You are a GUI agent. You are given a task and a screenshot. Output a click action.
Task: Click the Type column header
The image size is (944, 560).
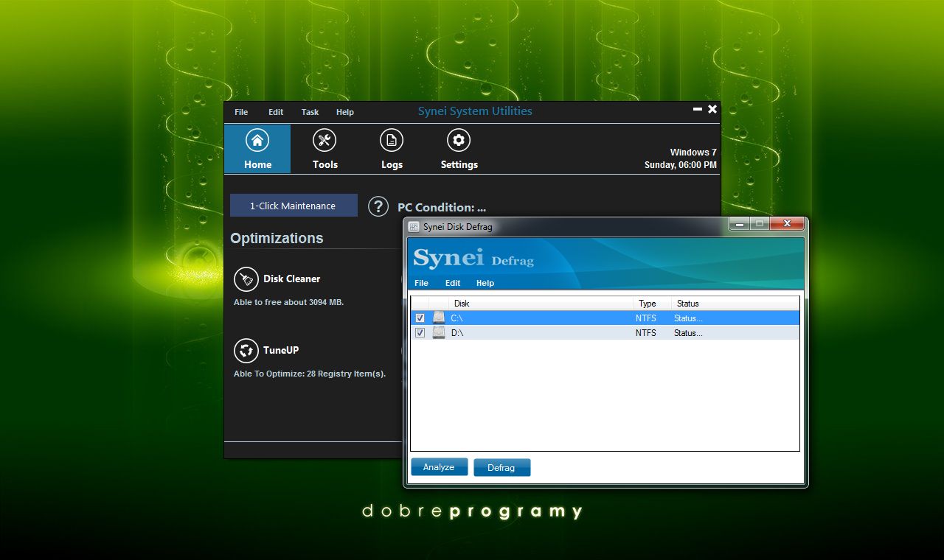pyautogui.click(x=652, y=304)
